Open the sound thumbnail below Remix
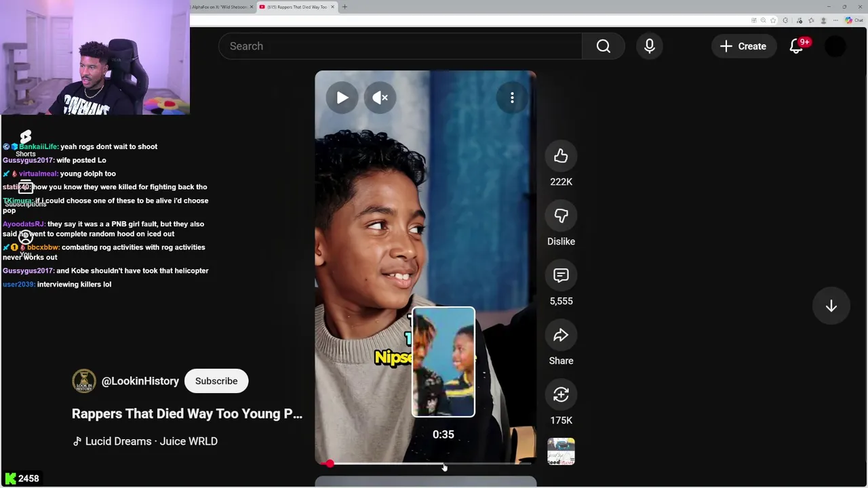The height and width of the screenshot is (488, 868). pos(561,451)
